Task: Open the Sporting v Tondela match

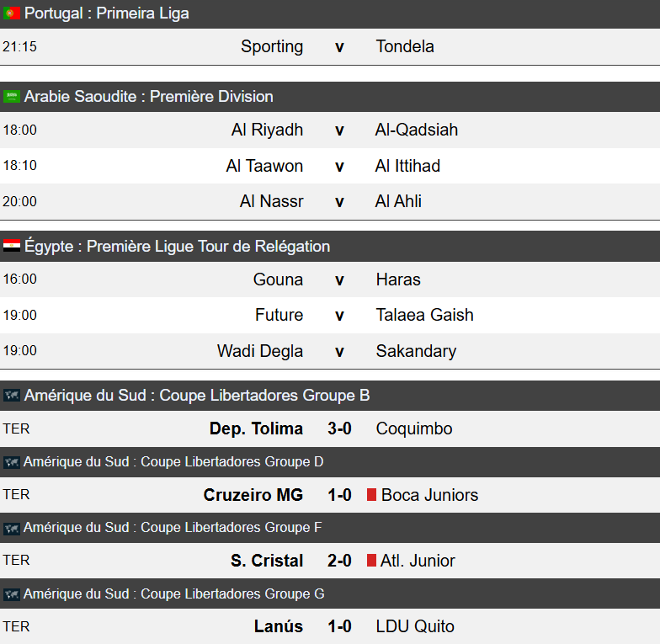Action: coord(339,46)
